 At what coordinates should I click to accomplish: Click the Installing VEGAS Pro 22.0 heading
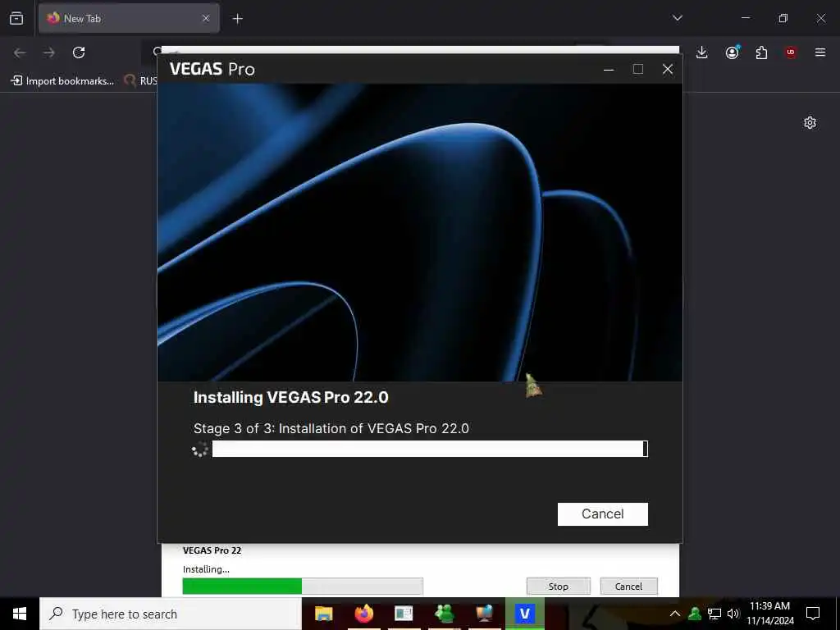coord(291,398)
